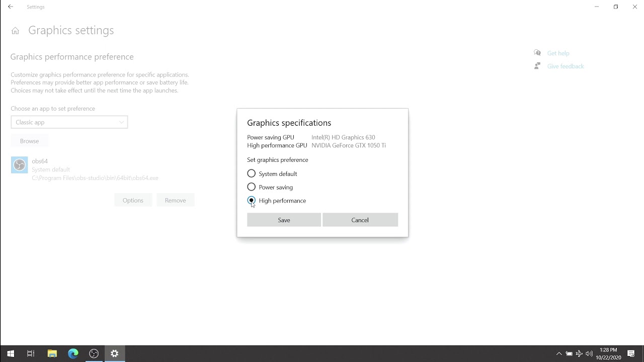Open the Classic app dropdown
Viewport: 644px width, 362px height.
69,122
